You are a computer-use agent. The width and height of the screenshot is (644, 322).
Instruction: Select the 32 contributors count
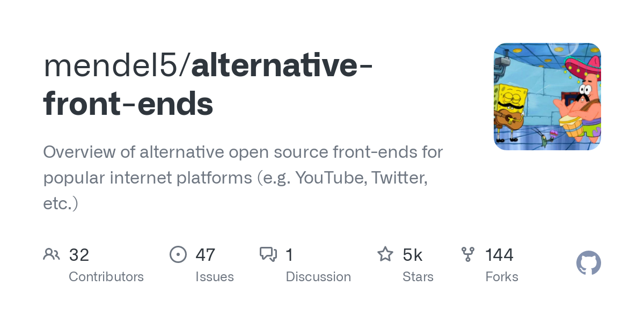click(79, 255)
